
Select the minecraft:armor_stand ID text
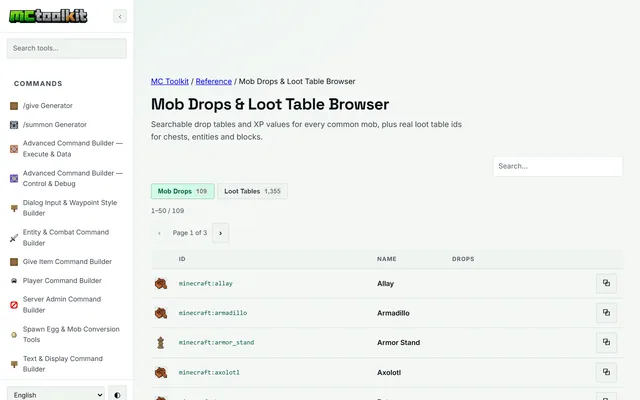(x=216, y=342)
